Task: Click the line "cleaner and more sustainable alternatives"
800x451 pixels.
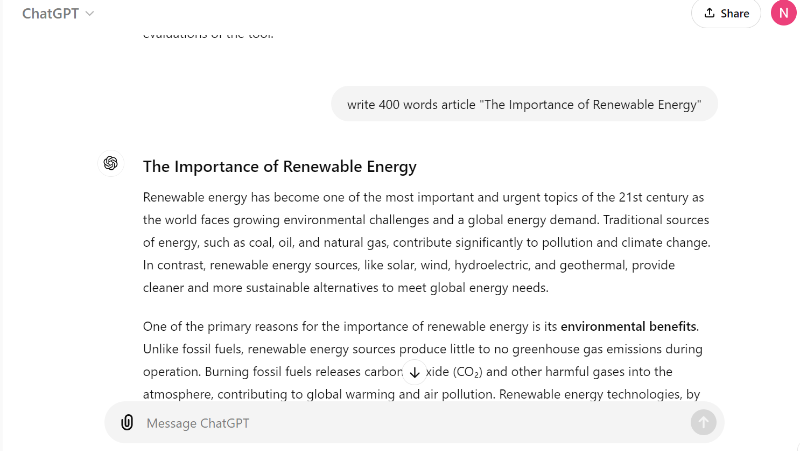Action: tap(345, 289)
